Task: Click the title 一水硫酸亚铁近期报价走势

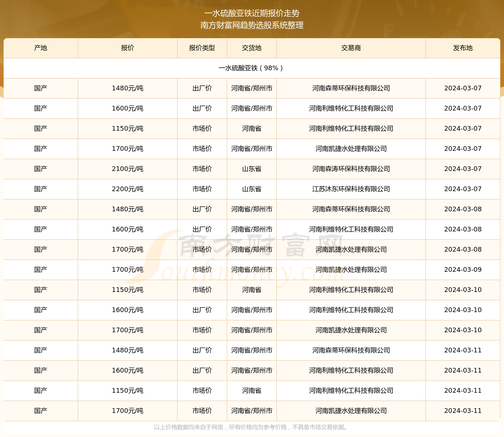Action: click(x=252, y=13)
